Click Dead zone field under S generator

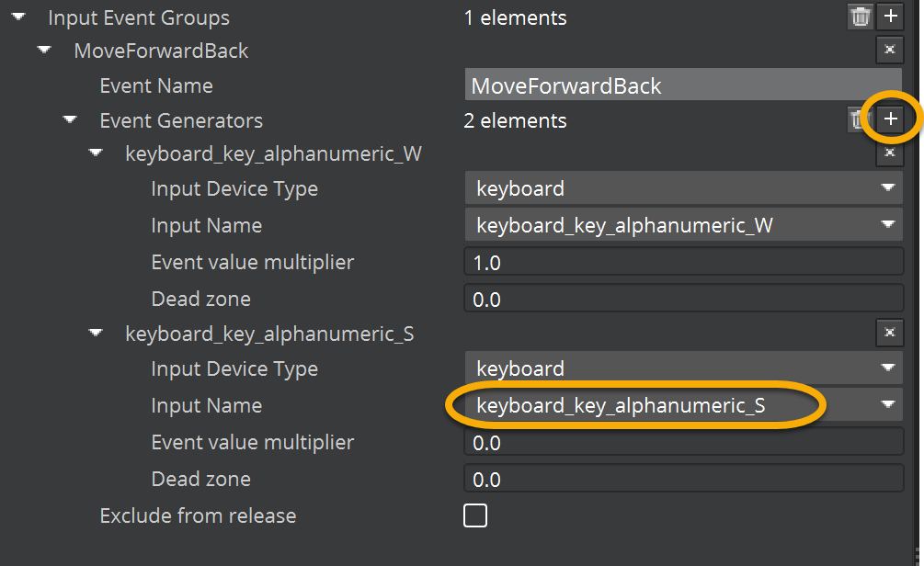click(x=682, y=479)
